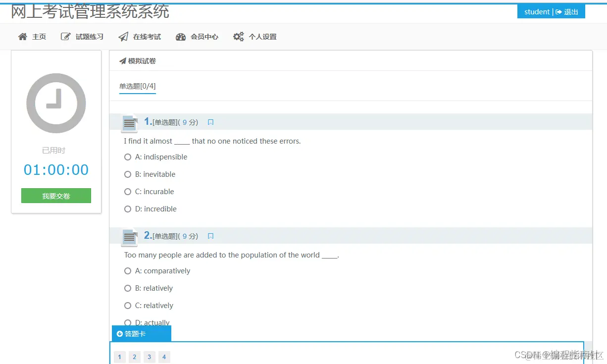
Task: Open the 个人设置 menu item
Action: (x=255, y=37)
